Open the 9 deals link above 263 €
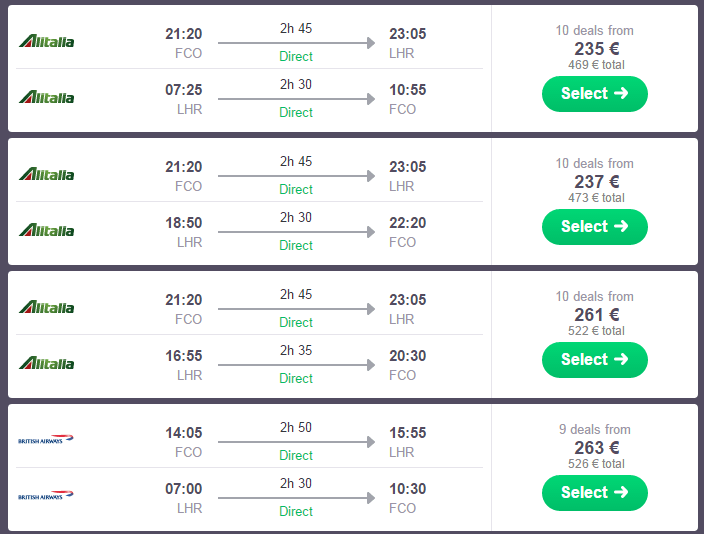The width and height of the screenshot is (704, 534). pos(595,430)
